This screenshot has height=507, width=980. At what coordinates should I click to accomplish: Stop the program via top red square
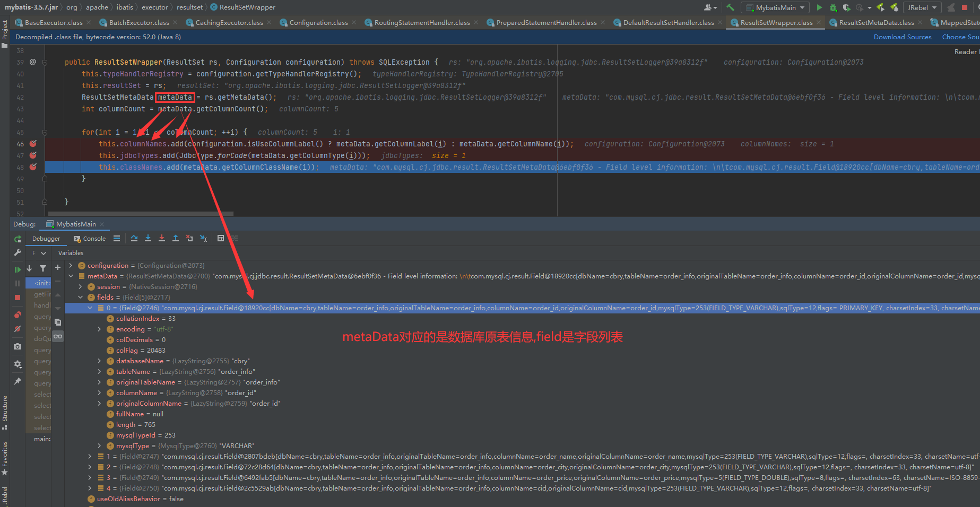coord(964,7)
